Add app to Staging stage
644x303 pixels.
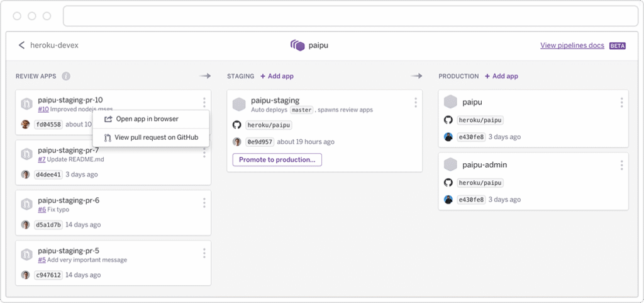pyautogui.click(x=277, y=76)
